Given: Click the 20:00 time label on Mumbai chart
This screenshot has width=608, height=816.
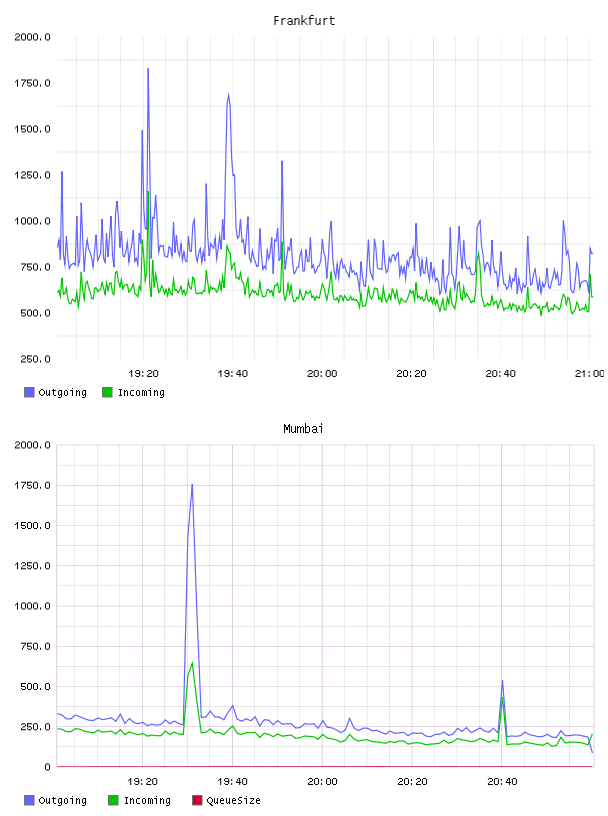Looking at the screenshot, I should pyautogui.click(x=322, y=782).
